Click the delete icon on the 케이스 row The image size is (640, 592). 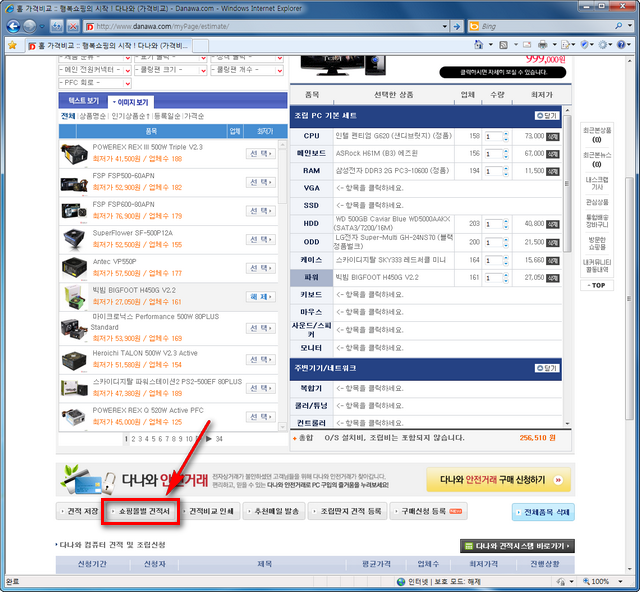tap(553, 260)
